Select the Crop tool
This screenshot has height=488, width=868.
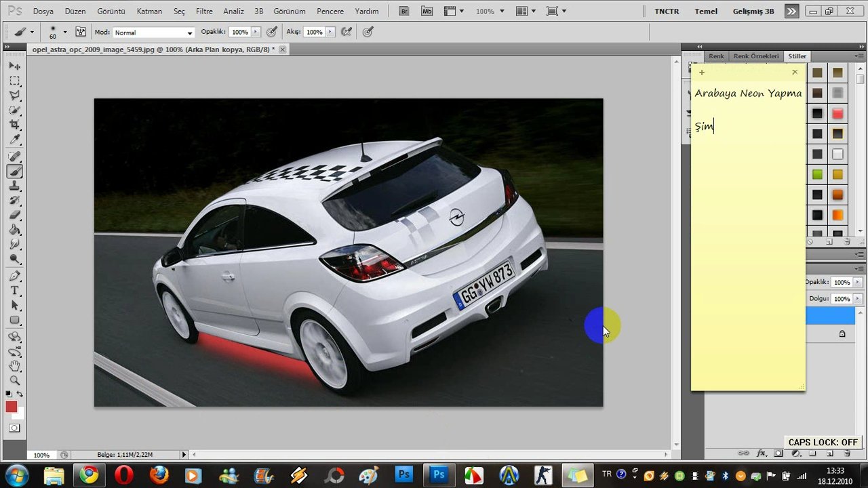tap(14, 125)
